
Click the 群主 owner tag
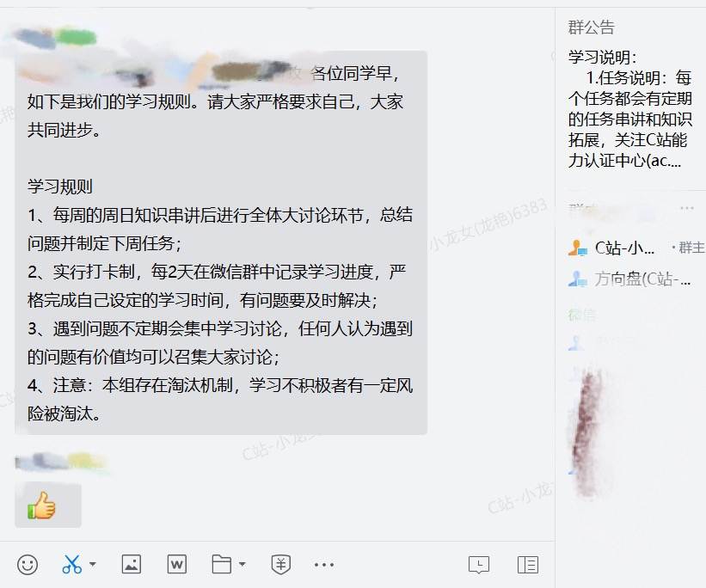click(688, 248)
